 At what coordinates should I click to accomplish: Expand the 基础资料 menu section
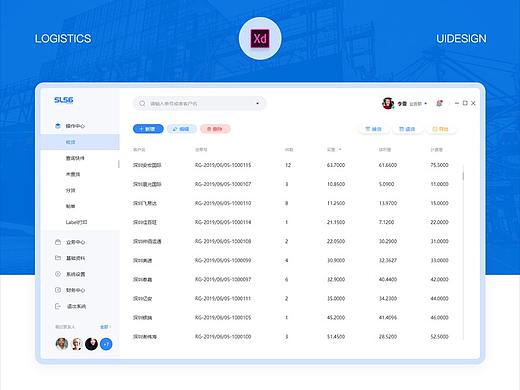(x=75, y=258)
